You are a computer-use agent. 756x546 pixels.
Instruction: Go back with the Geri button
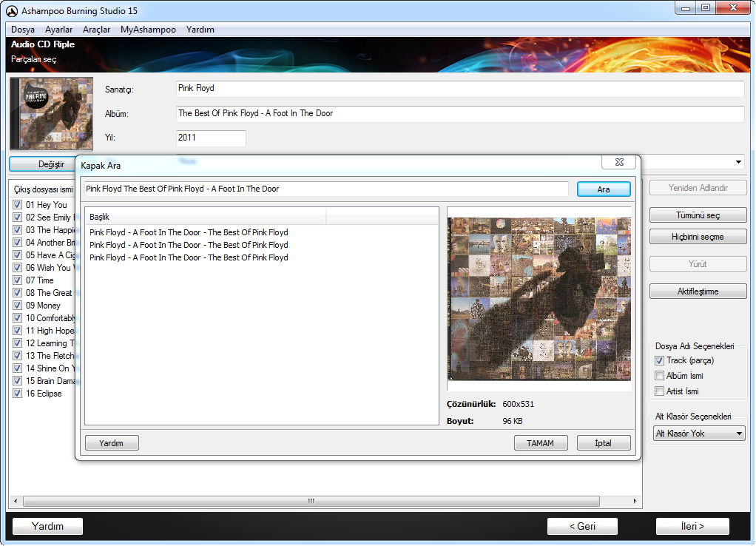tap(582, 526)
